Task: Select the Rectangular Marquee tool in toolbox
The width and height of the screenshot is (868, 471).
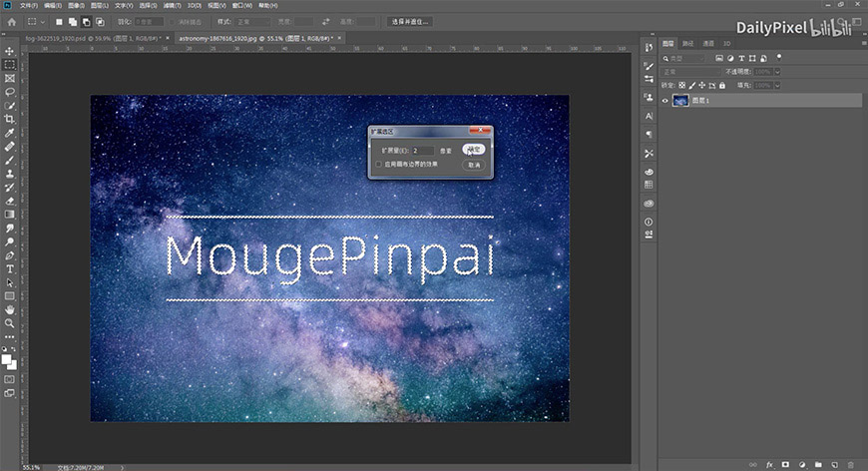Action: click(x=9, y=65)
